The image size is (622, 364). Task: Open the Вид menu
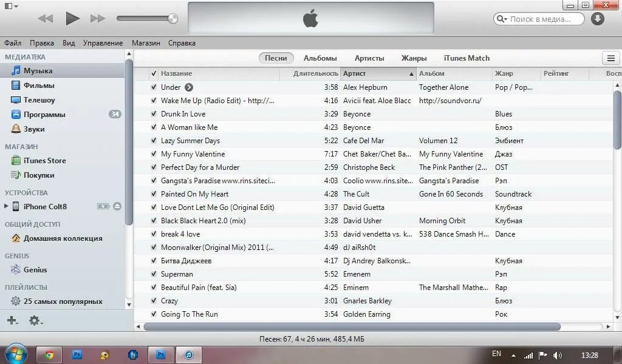click(x=69, y=43)
